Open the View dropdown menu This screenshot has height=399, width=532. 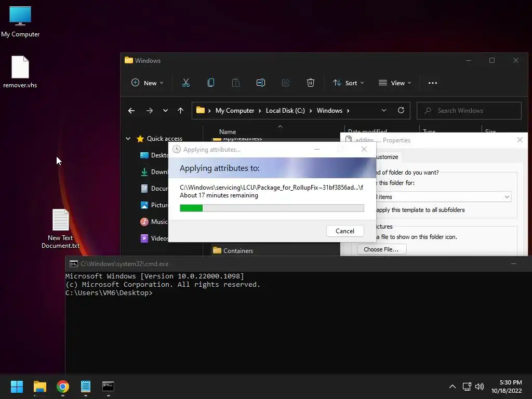[395, 83]
